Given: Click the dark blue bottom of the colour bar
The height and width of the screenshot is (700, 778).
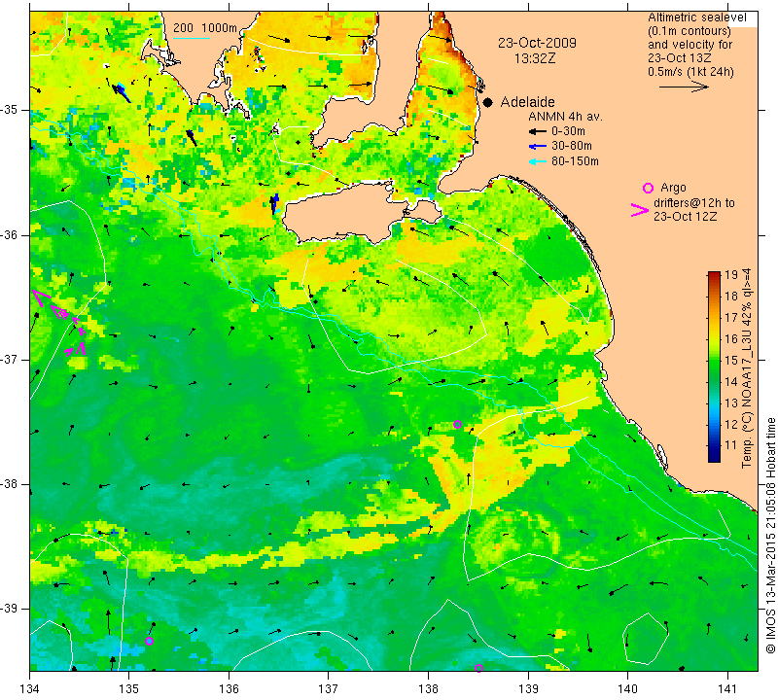Looking at the screenshot, I should (714, 457).
